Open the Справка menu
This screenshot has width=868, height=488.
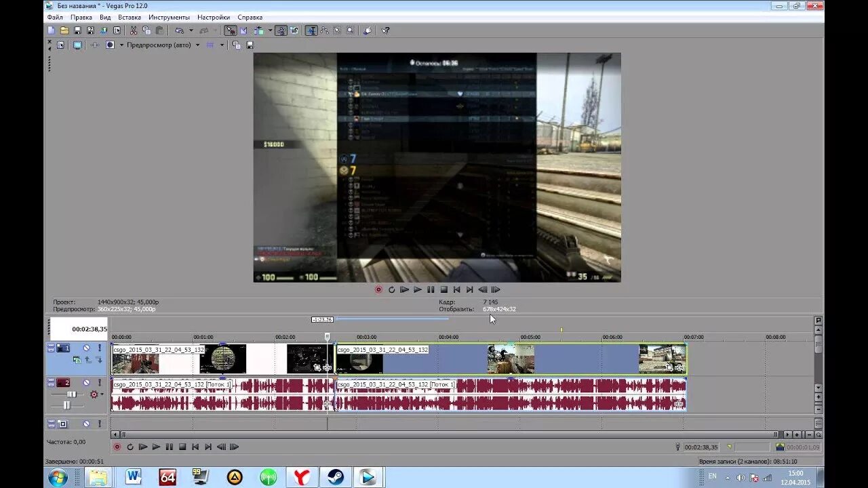(x=250, y=17)
